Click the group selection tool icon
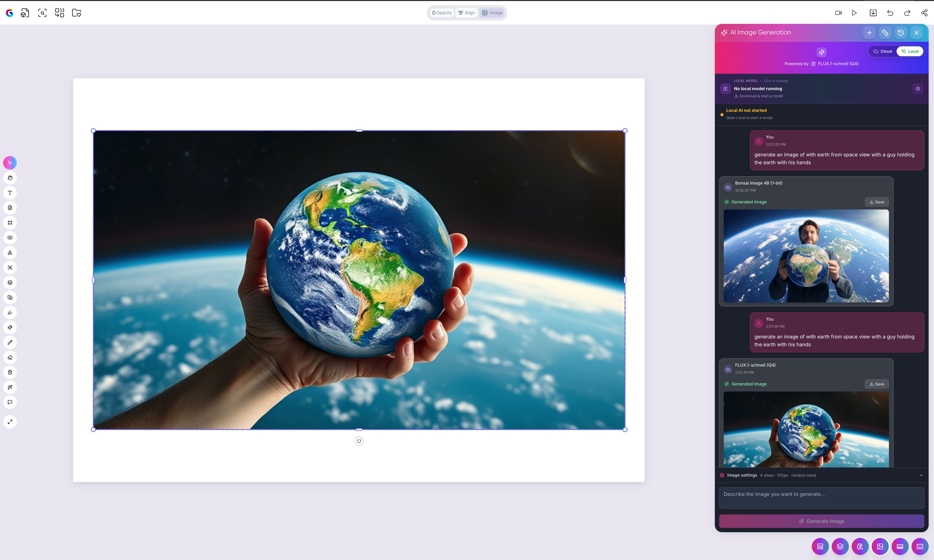This screenshot has width=934, height=560. [x=10, y=268]
